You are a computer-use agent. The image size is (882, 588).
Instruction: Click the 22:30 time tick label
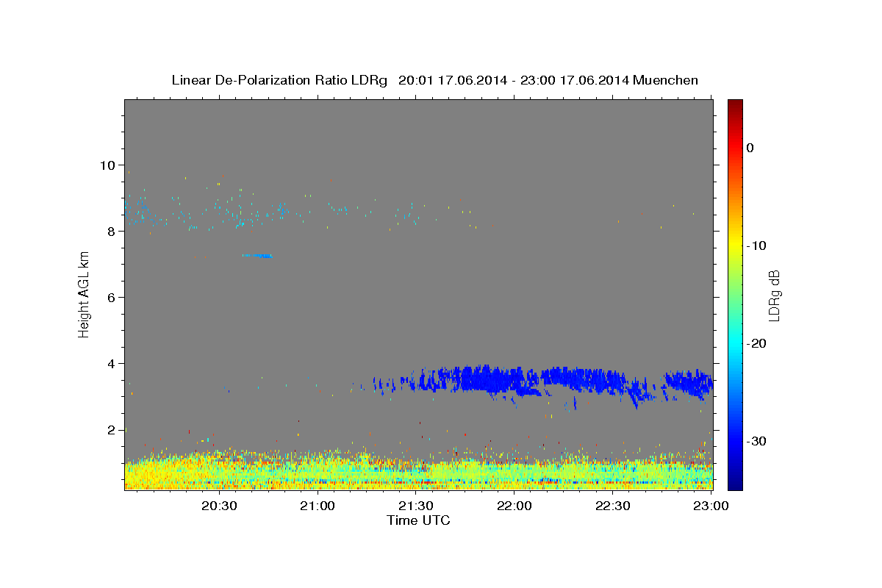pos(612,506)
